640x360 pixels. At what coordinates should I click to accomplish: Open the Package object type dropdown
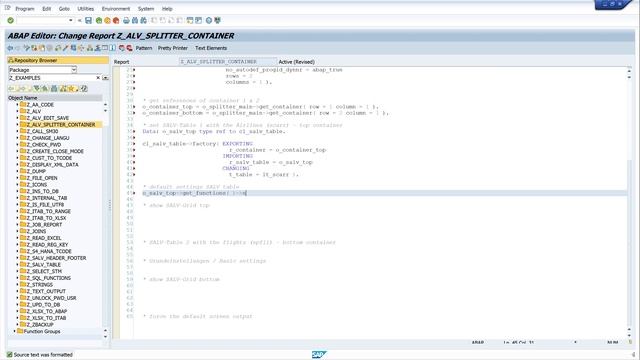click(x=74, y=70)
